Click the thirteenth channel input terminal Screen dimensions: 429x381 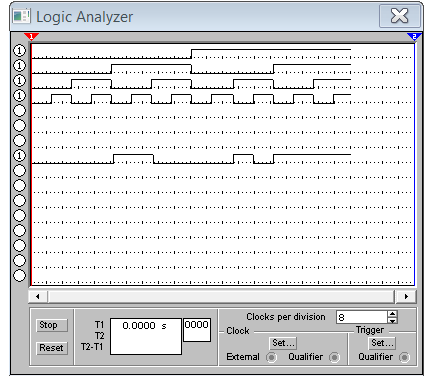pos(19,230)
